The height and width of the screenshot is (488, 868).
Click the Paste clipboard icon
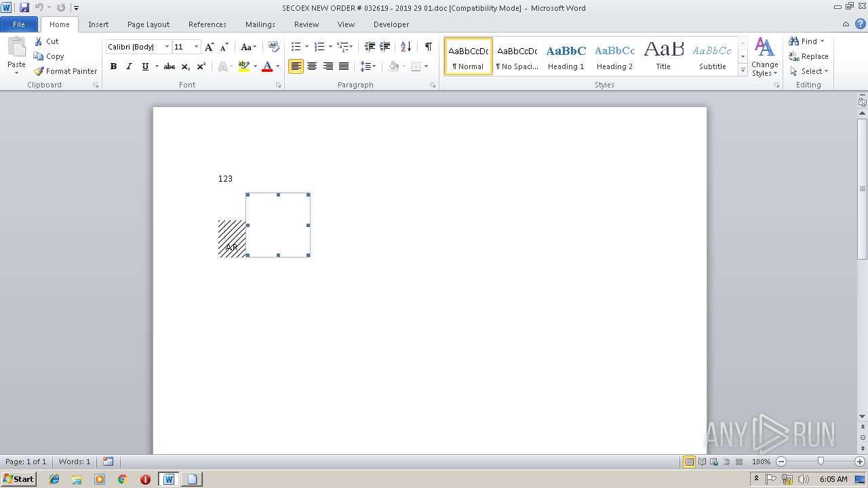point(16,47)
